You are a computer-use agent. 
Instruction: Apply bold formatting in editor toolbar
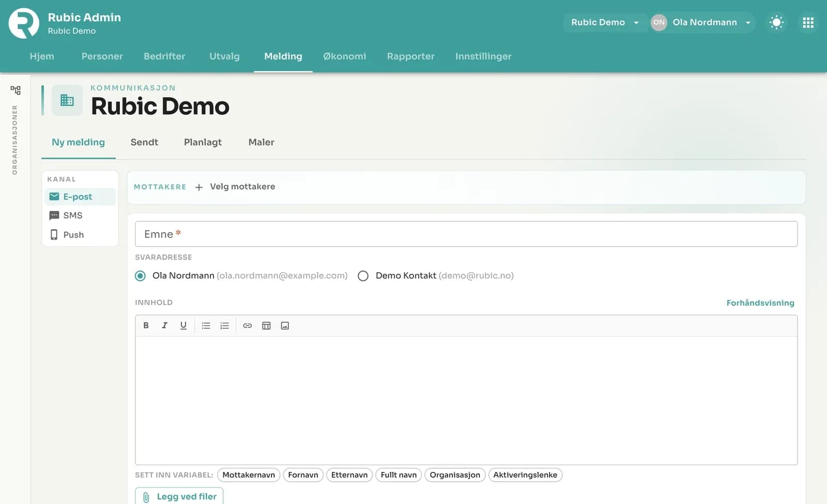146,326
